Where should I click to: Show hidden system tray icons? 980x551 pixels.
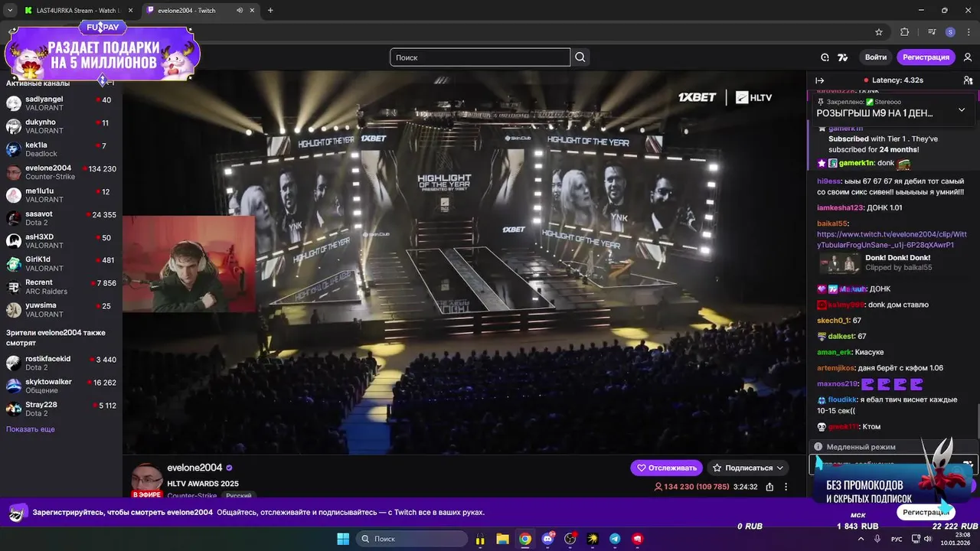[861, 539]
